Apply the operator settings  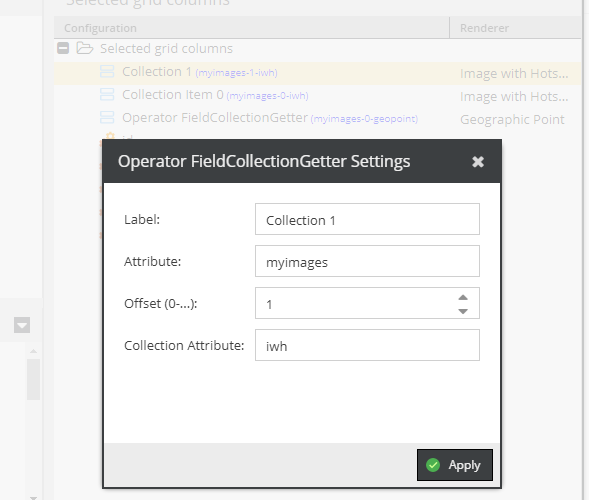[x=455, y=465]
